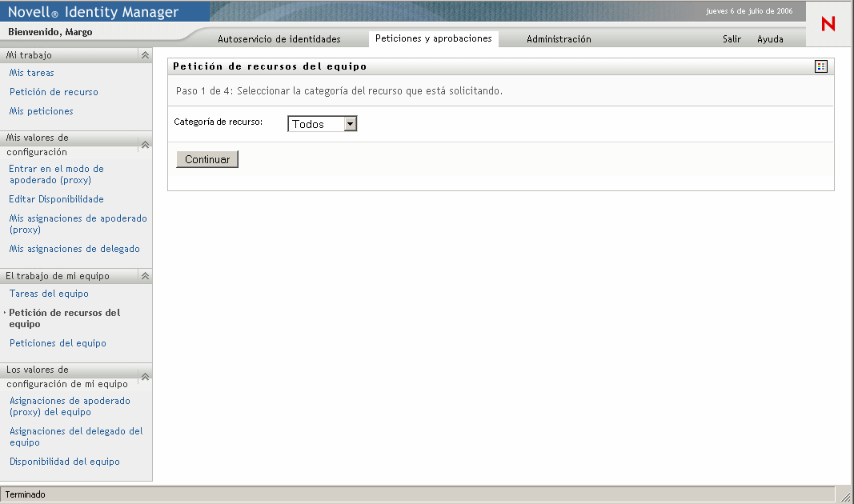Open the portlet legend icon in title bar
This screenshot has height=504, width=854.
point(820,66)
